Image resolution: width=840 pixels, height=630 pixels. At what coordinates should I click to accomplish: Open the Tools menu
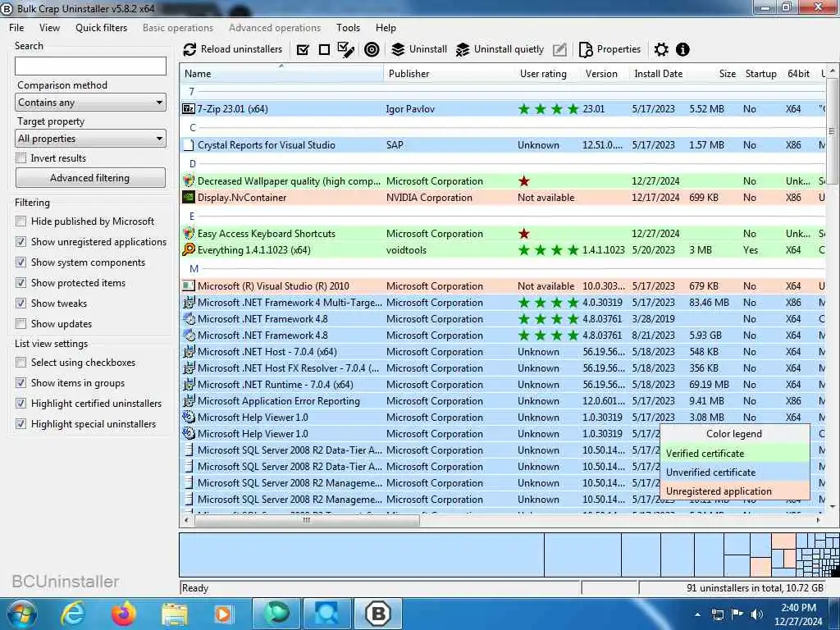click(x=348, y=28)
